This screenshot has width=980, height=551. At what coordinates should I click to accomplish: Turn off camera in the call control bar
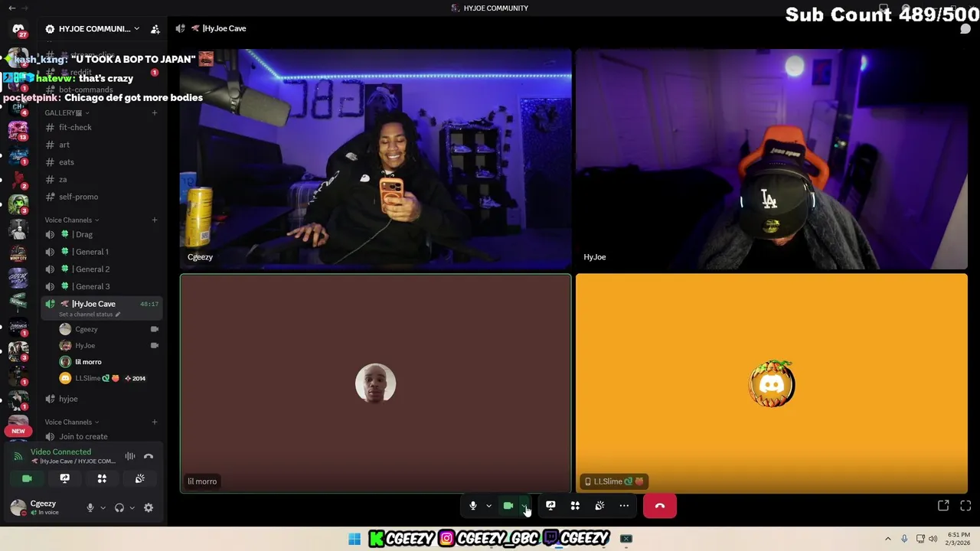click(508, 506)
